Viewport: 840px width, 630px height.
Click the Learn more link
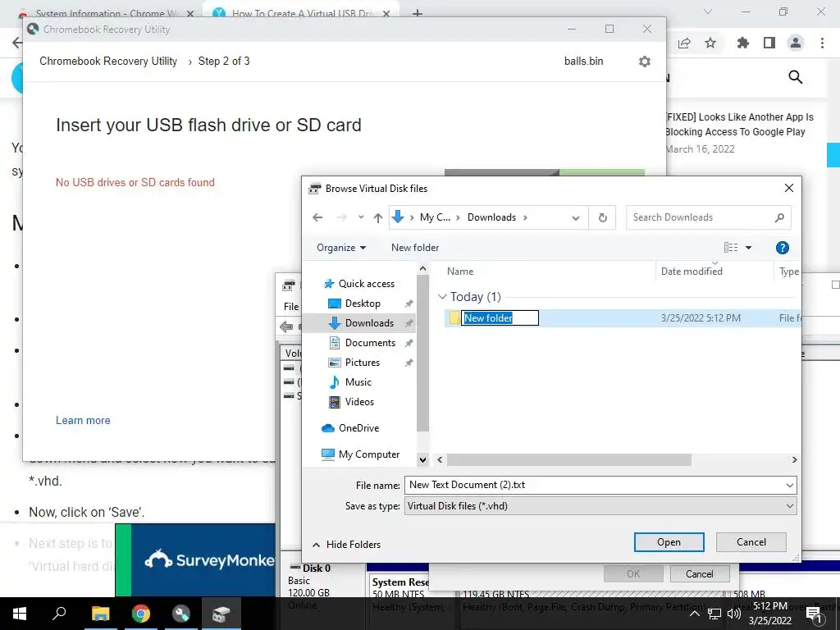coord(83,421)
